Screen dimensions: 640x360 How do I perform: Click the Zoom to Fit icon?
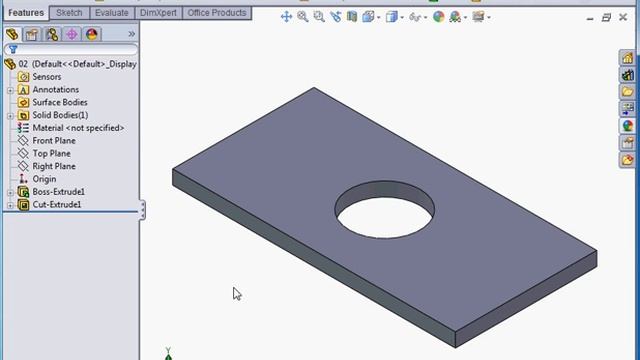[302, 17]
